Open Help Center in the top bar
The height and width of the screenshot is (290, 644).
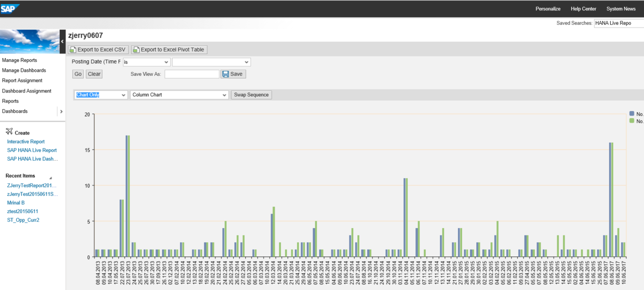tap(583, 9)
